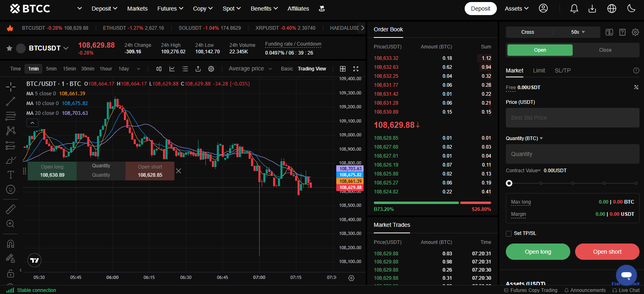Select the pattern drawing tool
The width and height of the screenshot is (644, 294).
[x=11, y=130]
